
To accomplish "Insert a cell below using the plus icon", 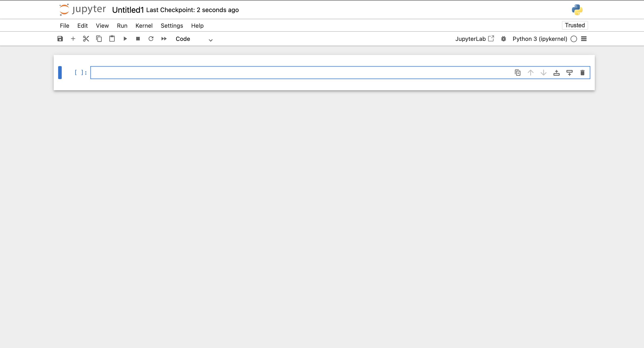I will click(x=73, y=39).
